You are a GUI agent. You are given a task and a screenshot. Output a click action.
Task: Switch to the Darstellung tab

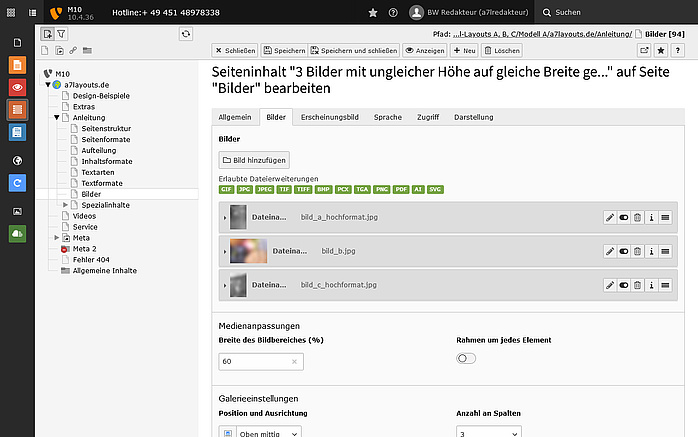click(x=474, y=117)
